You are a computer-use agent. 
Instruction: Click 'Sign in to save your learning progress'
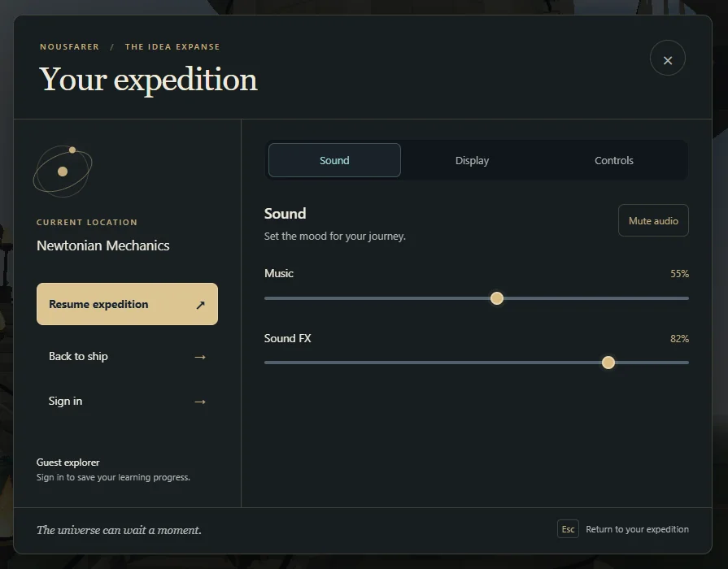click(113, 477)
